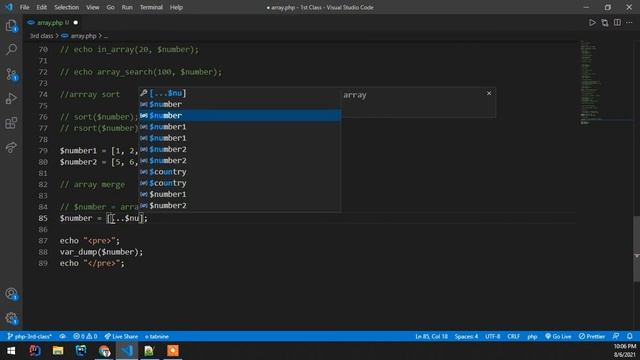This screenshot has width=640, height=360.
Task: Click Go Live in the status bar
Action: point(558,336)
